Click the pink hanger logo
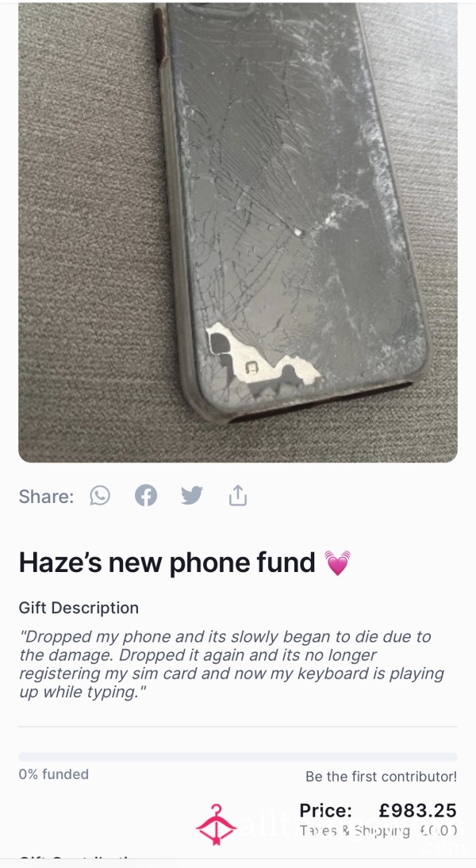This screenshot has height=868, width=476. click(216, 825)
